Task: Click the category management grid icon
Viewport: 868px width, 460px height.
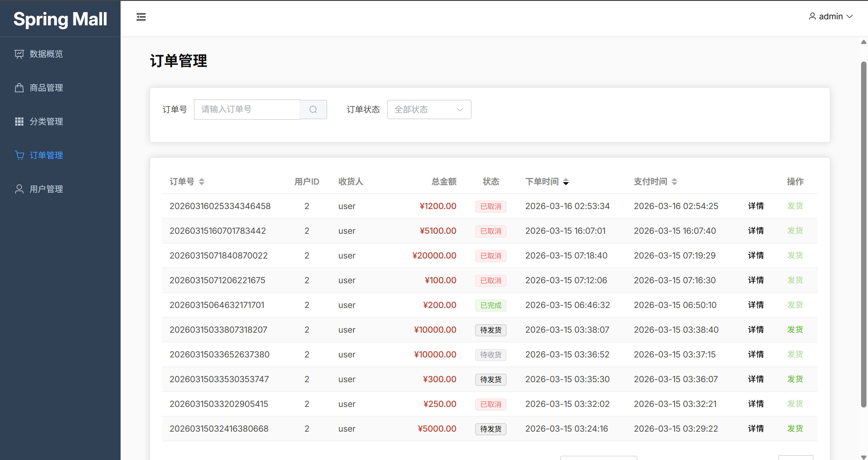Action: 19,122
